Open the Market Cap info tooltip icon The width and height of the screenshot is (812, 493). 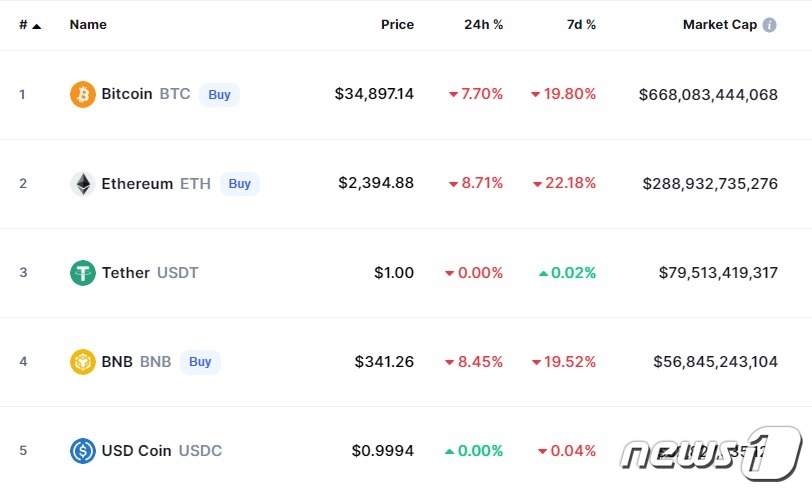tap(769, 25)
